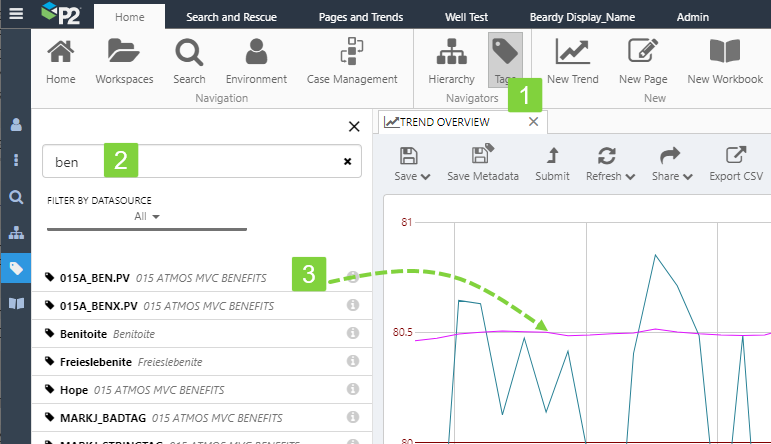The height and width of the screenshot is (444, 771).
Task: Show info for Hope tag
Action: coord(353,389)
